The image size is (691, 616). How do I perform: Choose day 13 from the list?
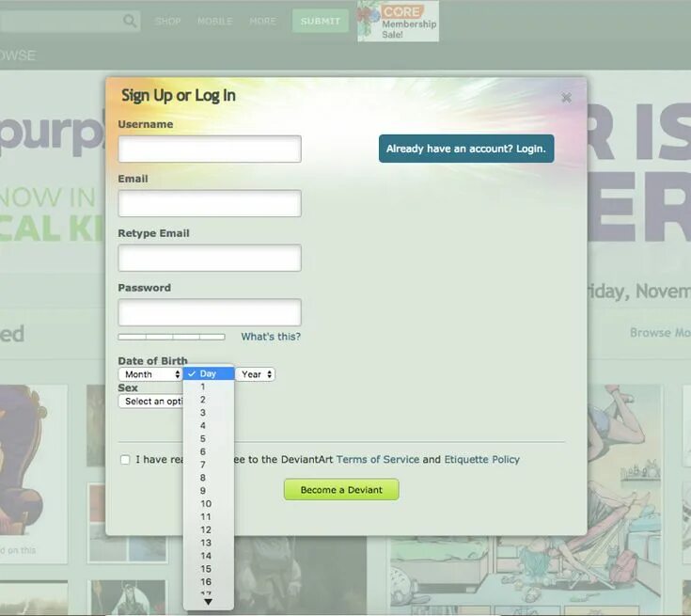click(x=209, y=543)
